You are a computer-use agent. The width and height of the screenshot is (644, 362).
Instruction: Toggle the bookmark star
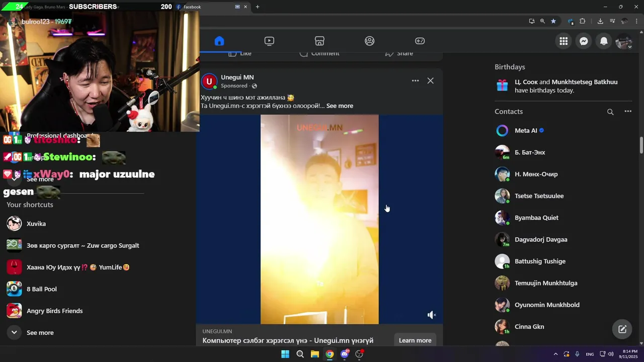point(553,21)
